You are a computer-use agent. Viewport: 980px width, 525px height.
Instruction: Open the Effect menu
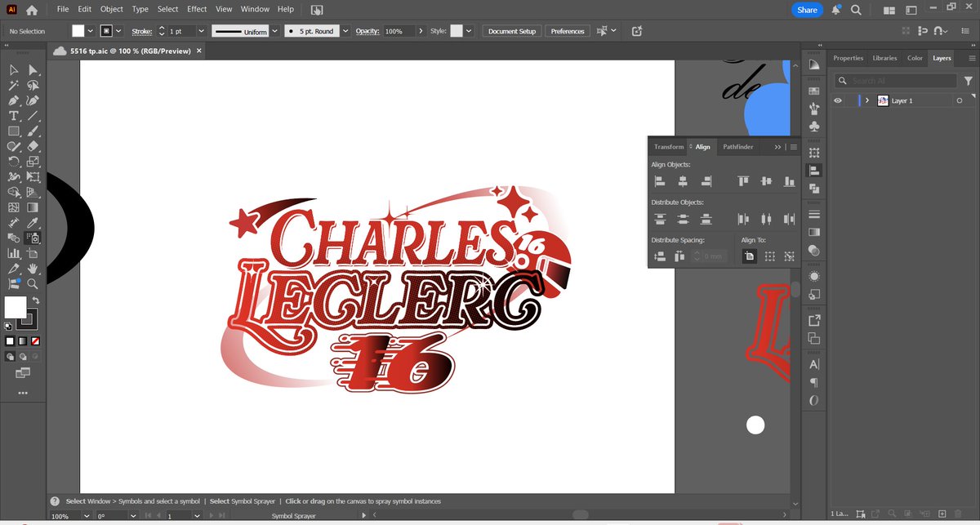click(x=197, y=9)
